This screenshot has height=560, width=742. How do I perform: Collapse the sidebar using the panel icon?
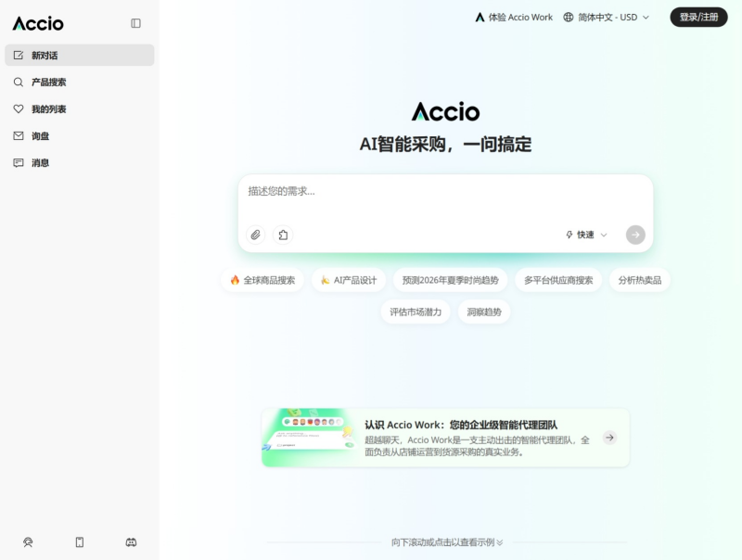135,23
